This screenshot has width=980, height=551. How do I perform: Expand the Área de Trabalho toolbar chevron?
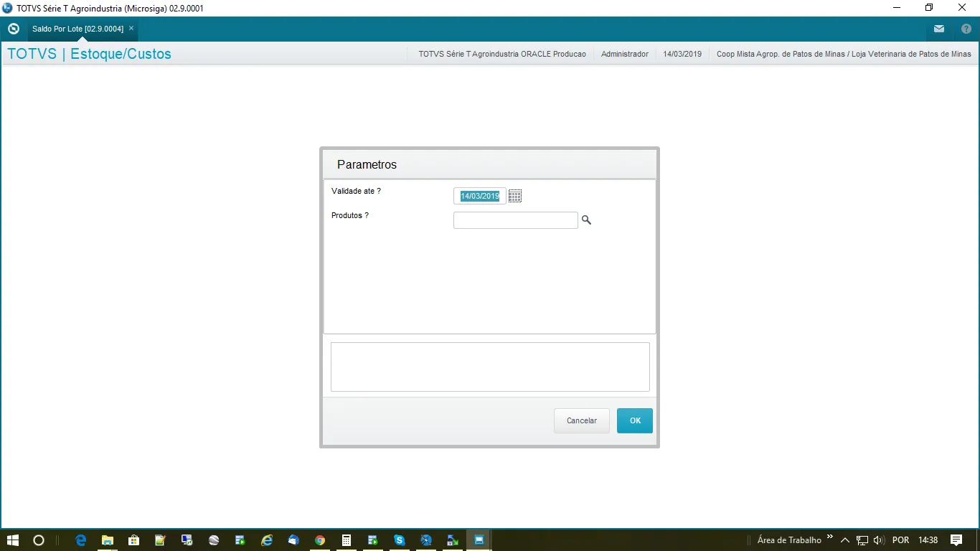click(830, 537)
